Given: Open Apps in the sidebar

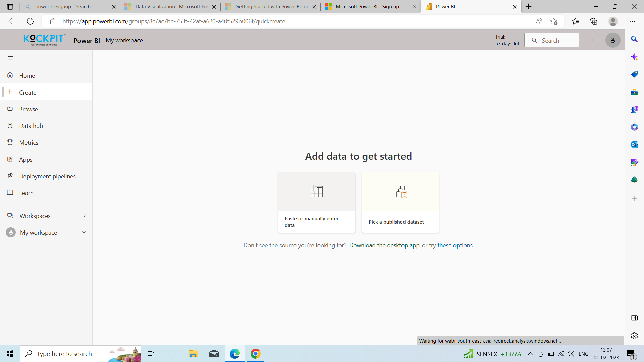Looking at the screenshot, I should (x=46, y=159).
